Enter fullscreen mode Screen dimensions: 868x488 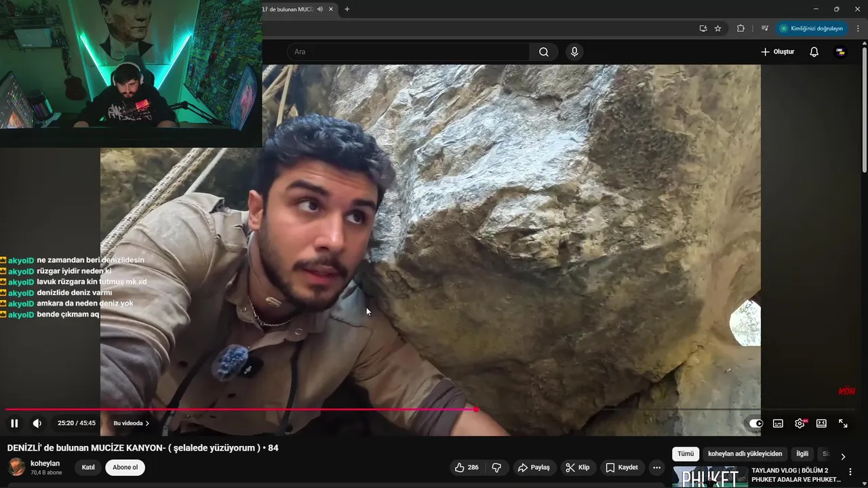point(843,423)
